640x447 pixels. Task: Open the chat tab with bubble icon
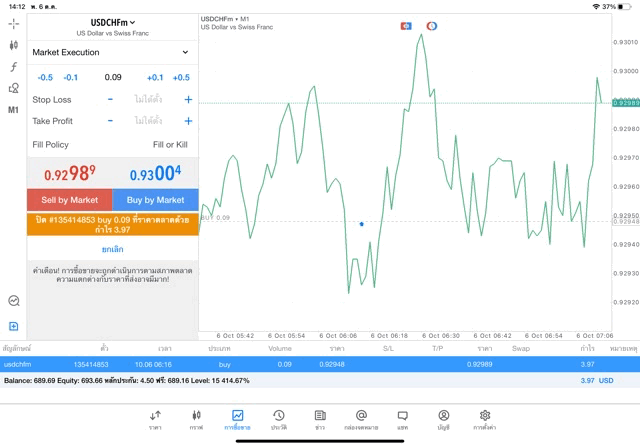pyautogui.click(x=402, y=420)
